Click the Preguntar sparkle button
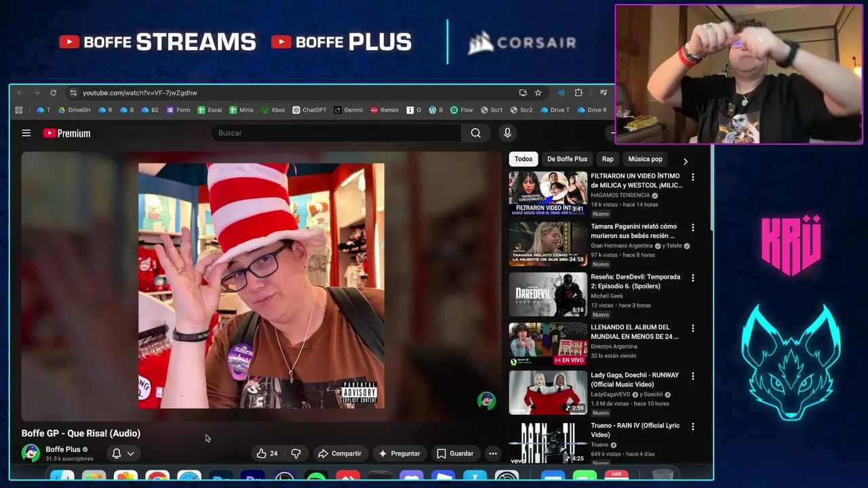Viewport: 868px width, 488px height. (x=399, y=453)
